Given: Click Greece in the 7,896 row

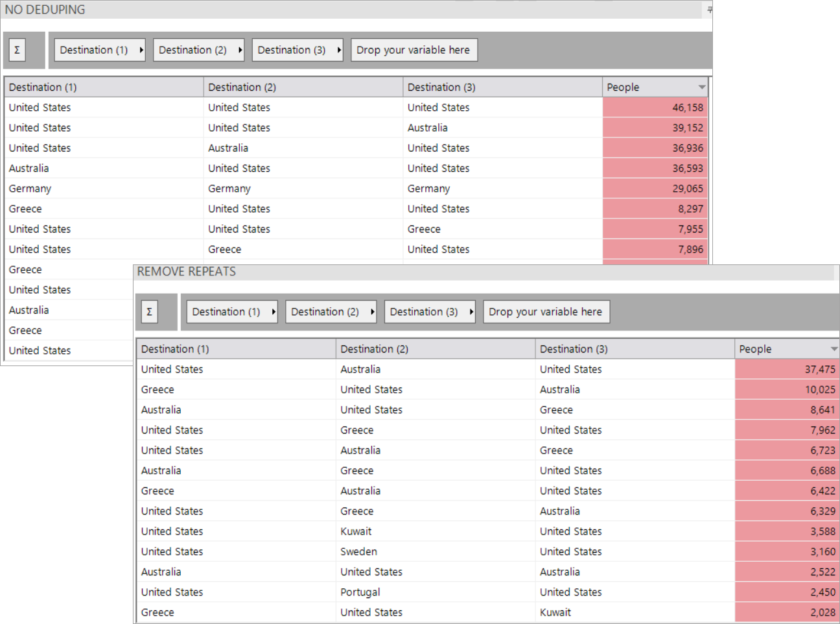Looking at the screenshot, I should coord(225,249).
